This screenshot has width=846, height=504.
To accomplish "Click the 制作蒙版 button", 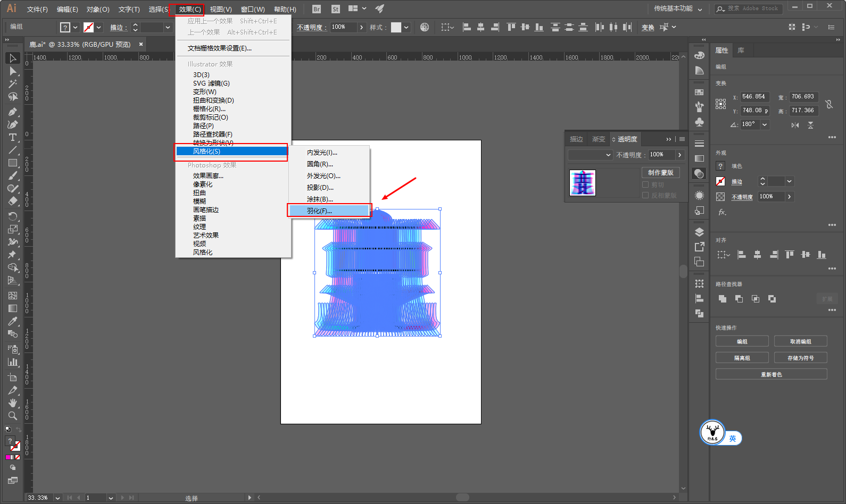I will coord(660,172).
